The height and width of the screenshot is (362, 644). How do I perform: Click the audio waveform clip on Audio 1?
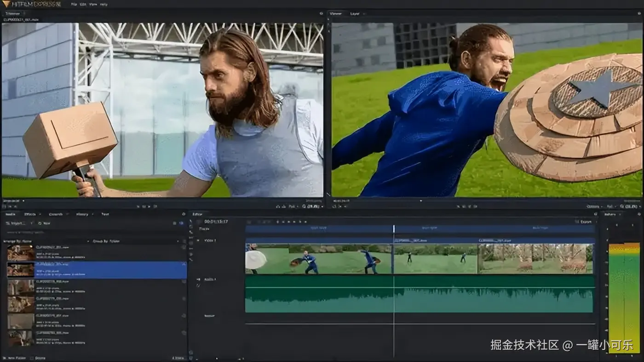(419, 294)
